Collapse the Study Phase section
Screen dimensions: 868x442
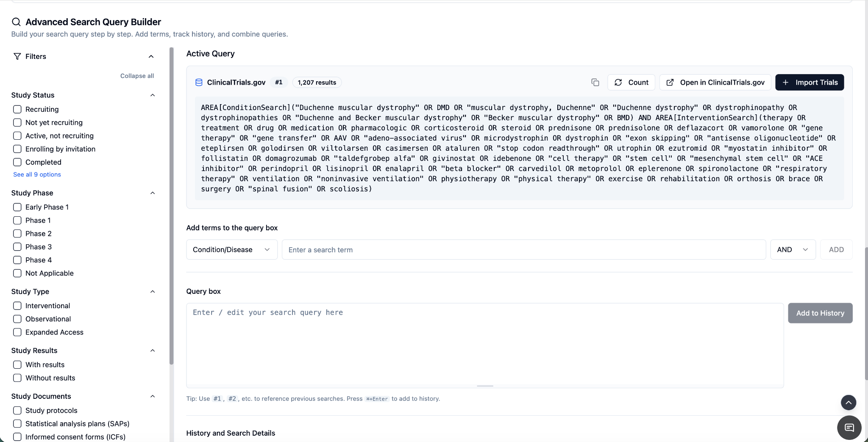pos(153,193)
